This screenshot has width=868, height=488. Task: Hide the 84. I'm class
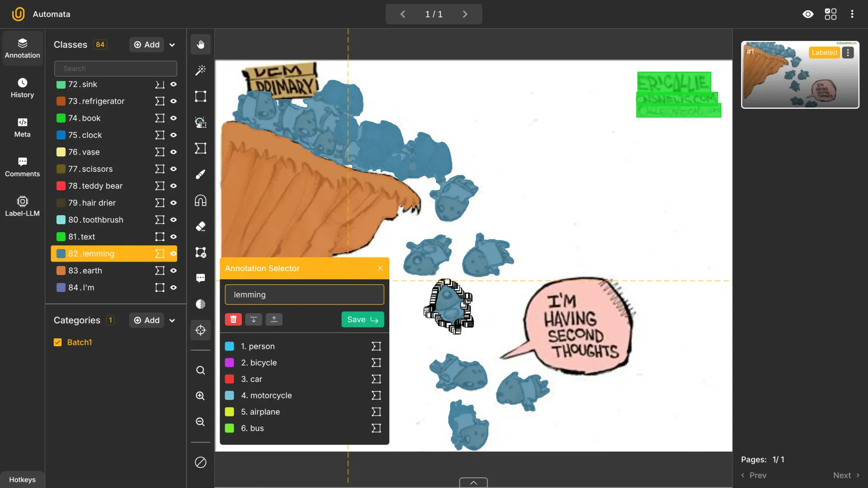click(174, 288)
